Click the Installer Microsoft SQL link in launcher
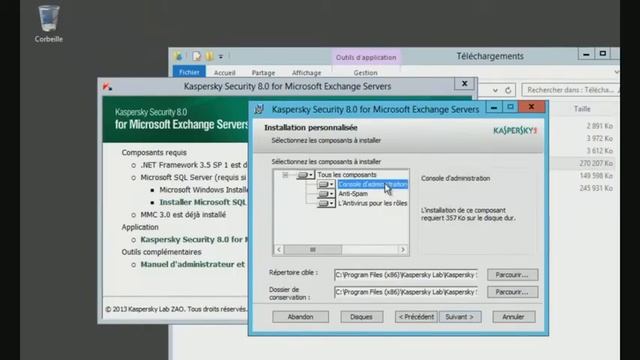Viewport: 640px width, 360px height. coord(203,202)
